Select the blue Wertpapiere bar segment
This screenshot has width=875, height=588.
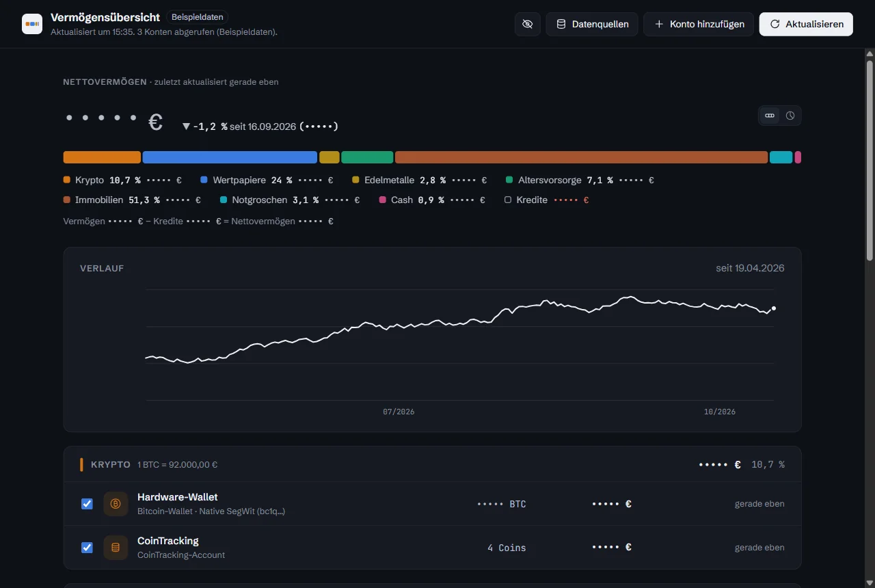[230, 157]
